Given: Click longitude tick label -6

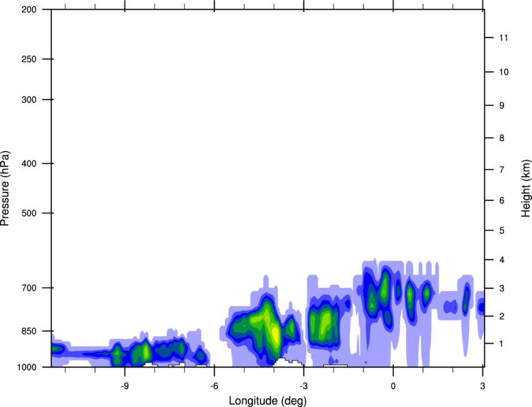Looking at the screenshot, I should coord(214,386).
